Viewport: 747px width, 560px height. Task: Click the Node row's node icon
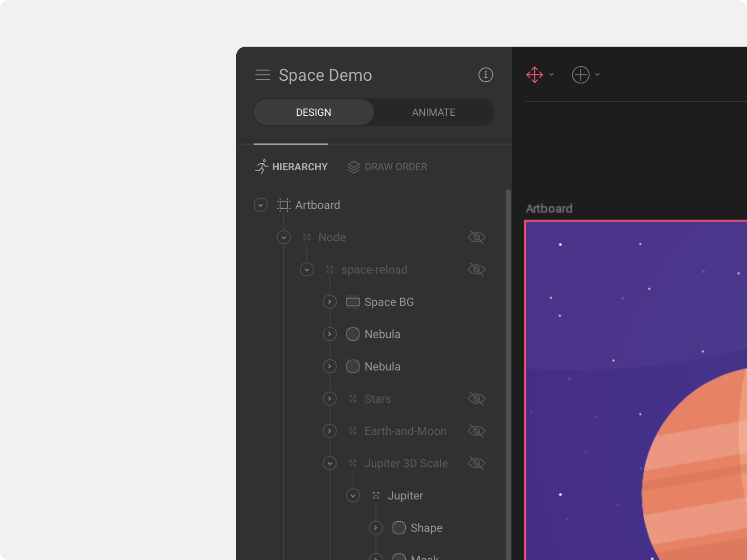click(307, 238)
